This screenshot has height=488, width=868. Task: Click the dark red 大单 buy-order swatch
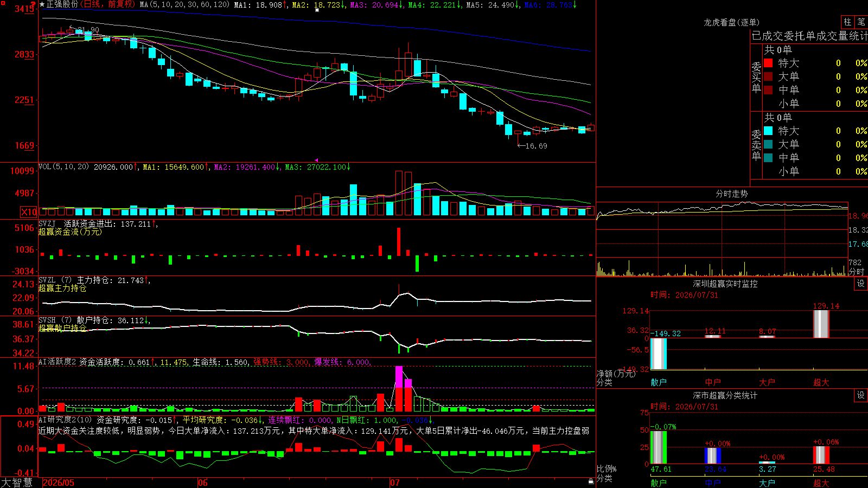[768, 76]
